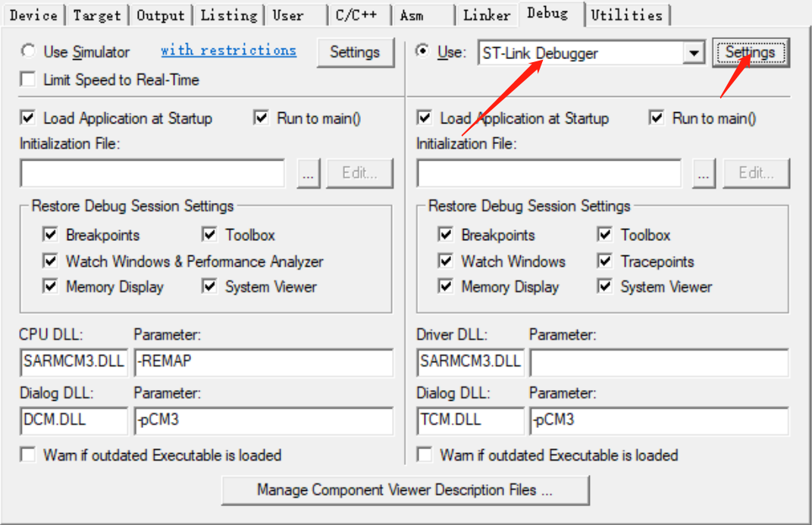The height and width of the screenshot is (525, 812).
Task: Uncheck Run to main() on the simulator side
Action: 261,117
